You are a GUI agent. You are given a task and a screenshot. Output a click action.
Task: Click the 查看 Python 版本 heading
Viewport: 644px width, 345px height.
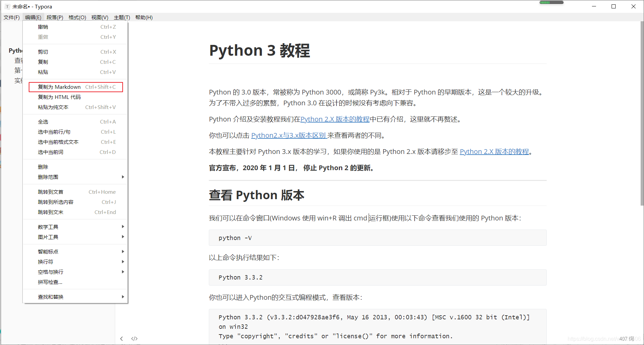[x=256, y=195]
